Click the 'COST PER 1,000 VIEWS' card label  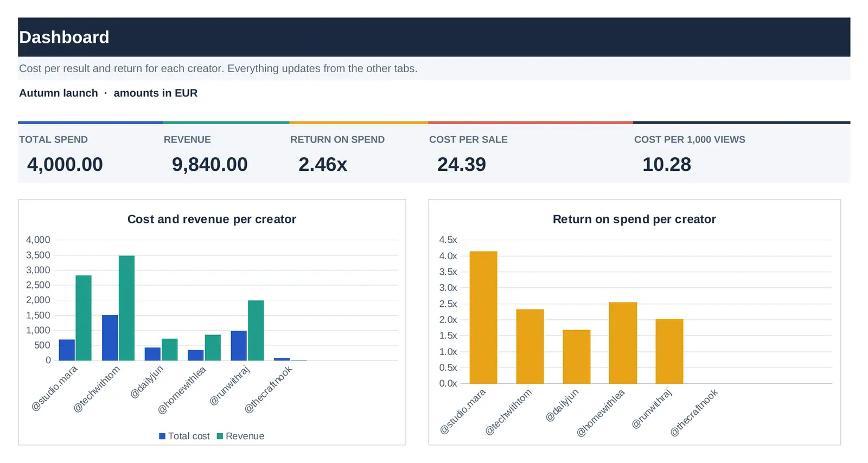pos(690,140)
